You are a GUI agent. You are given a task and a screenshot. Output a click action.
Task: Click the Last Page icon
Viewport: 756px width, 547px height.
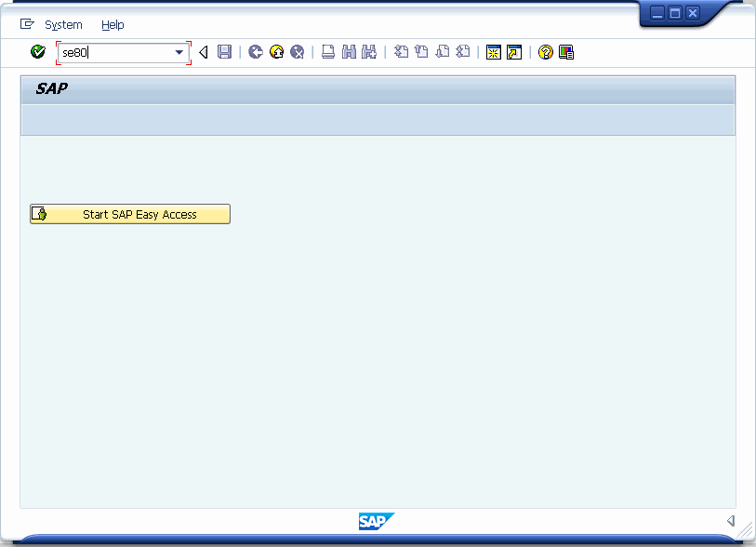tap(463, 51)
